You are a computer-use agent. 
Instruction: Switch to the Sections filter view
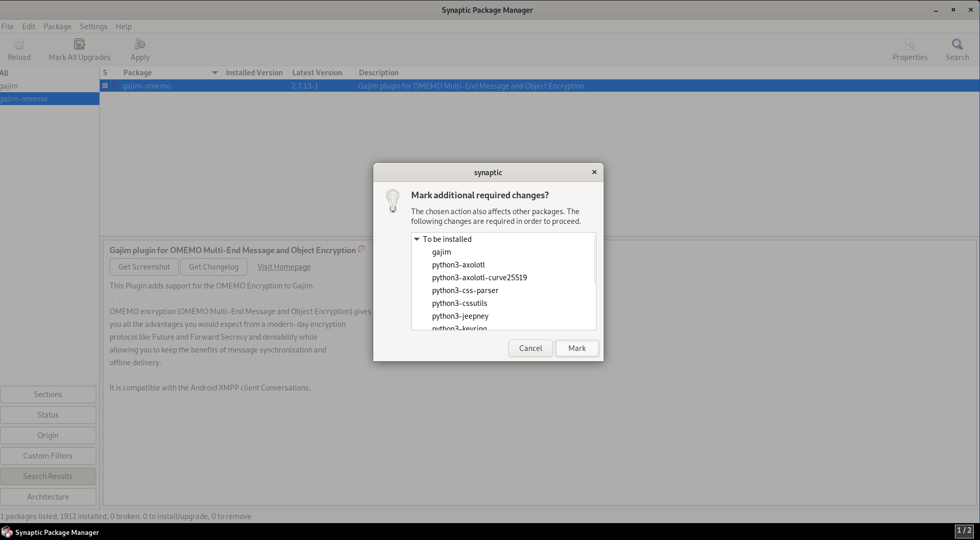(x=48, y=394)
